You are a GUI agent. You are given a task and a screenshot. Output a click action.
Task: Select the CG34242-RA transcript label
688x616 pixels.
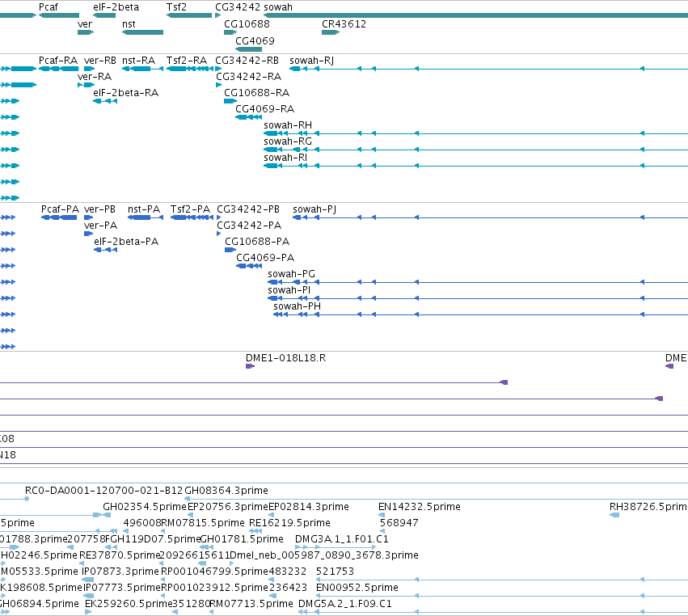(248, 77)
